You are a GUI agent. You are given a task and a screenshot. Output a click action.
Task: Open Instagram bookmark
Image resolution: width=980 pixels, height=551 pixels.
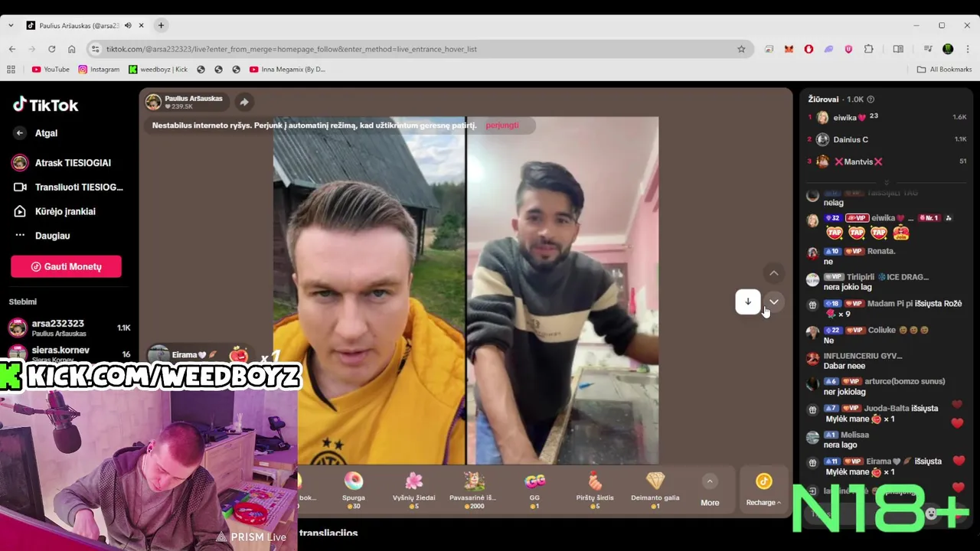[99, 70]
